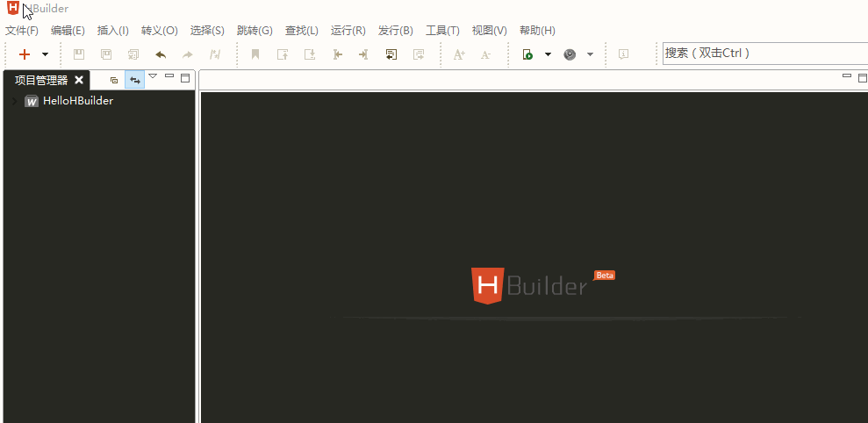Click the Save All icon

133,54
